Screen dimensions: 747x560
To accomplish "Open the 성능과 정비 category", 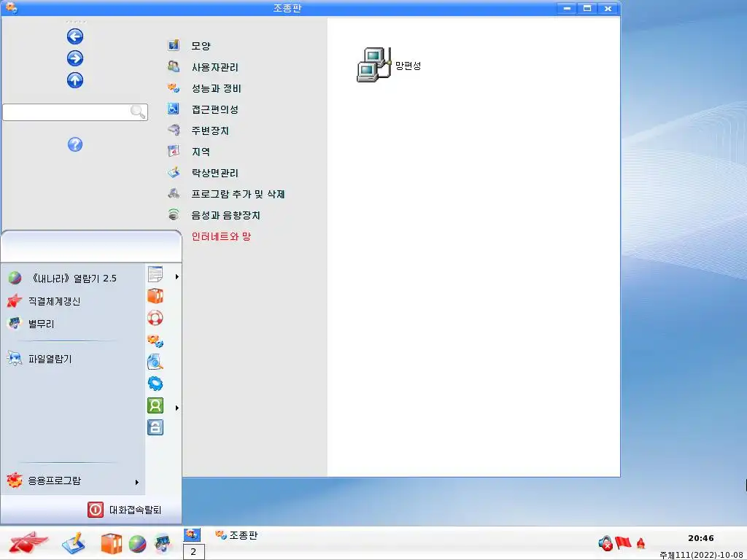I will coord(216,88).
